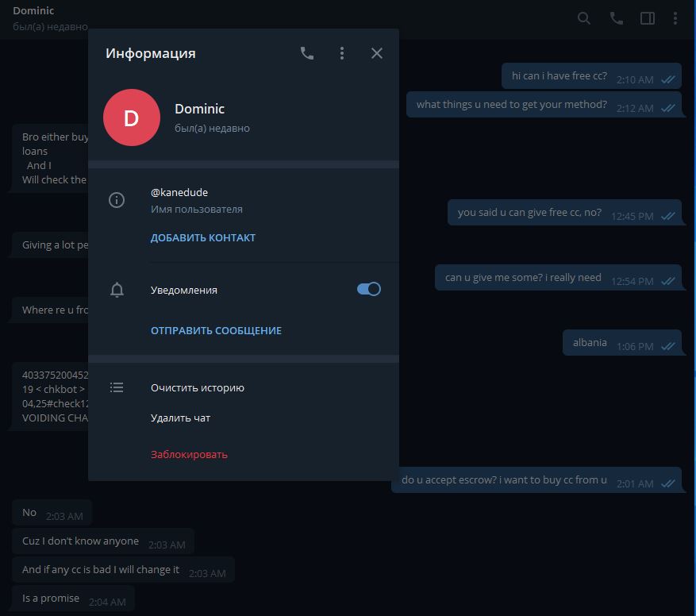Click the @kanedude username
This screenshot has width=696, height=616.
pos(179,192)
